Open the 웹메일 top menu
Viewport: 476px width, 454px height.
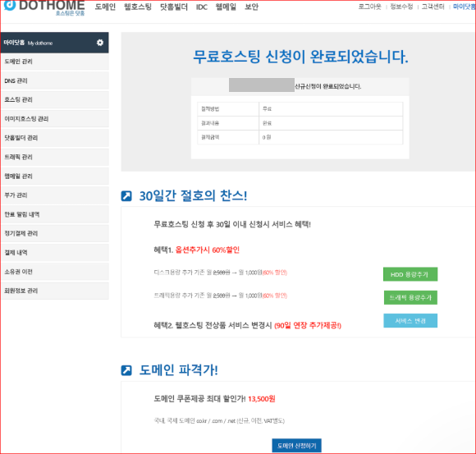[226, 7]
